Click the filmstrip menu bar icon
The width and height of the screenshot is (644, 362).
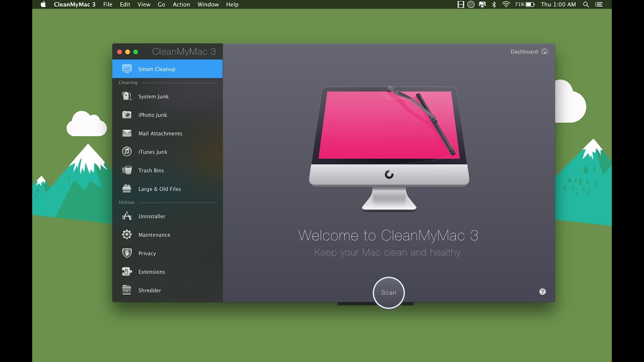tap(460, 5)
